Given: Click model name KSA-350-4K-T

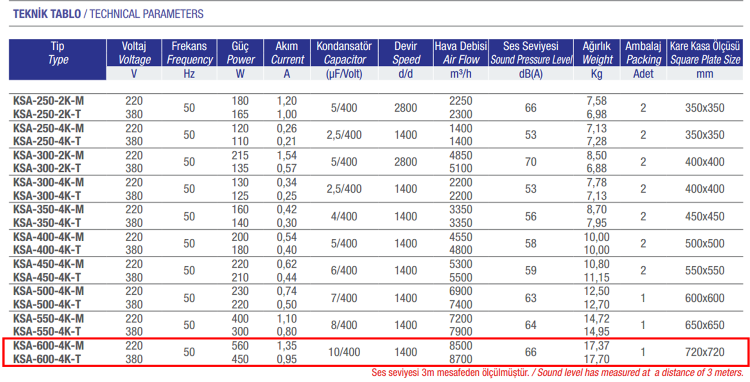Looking at the screenshot, I should point(47,223).
